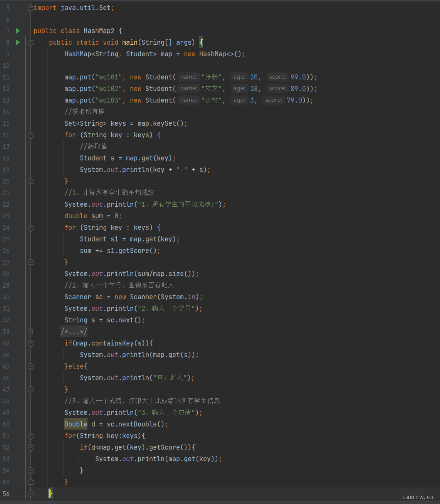This screenshot has height=504, width=440.
Task: Click the string "wq103"
Action: (x=109, y=100)
